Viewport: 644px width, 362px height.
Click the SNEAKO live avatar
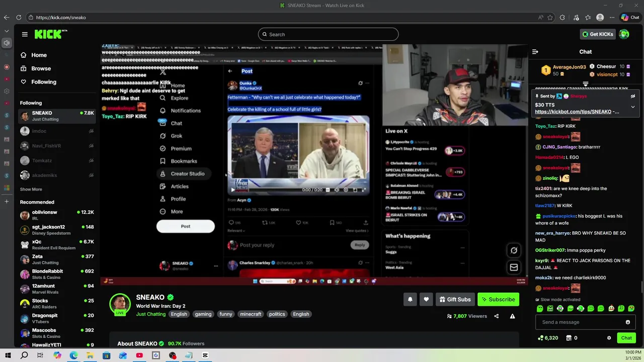(120, 304)
